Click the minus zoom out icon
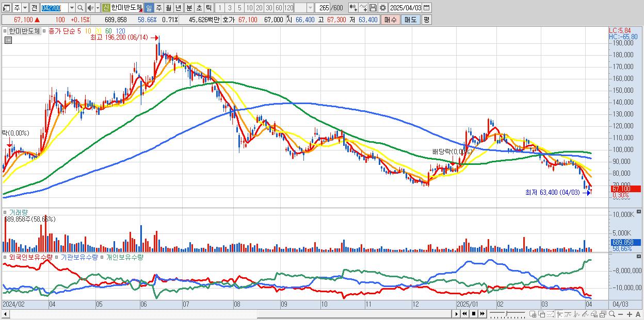The height and width of the screenshot is (320, 644). pos(620,314)
